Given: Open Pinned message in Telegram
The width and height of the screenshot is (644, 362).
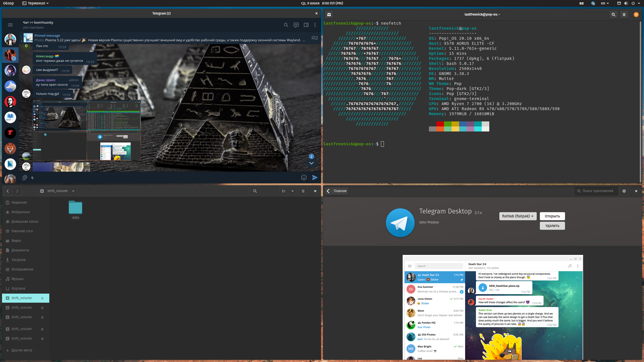Looking at the screenshot, I should [x=164, y=38].
